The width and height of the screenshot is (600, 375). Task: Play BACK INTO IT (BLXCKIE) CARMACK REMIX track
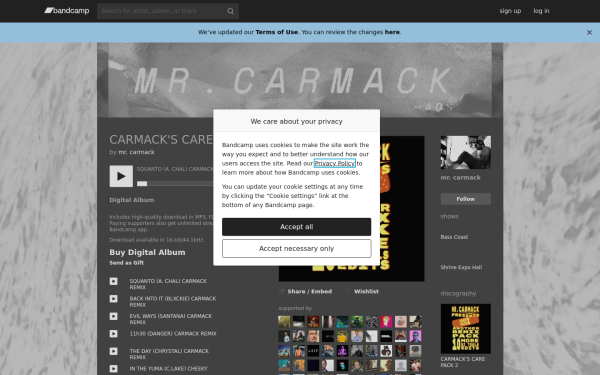114,299
